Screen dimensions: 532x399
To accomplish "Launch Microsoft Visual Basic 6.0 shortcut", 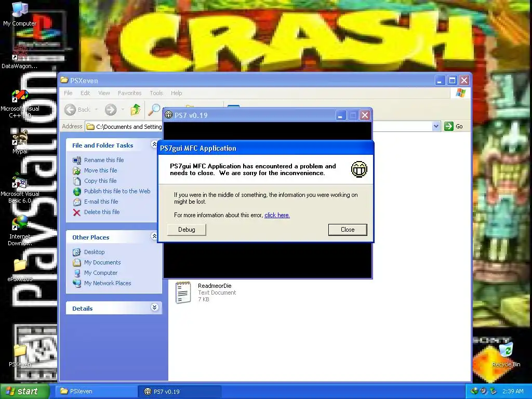I will tap(20, 189).
